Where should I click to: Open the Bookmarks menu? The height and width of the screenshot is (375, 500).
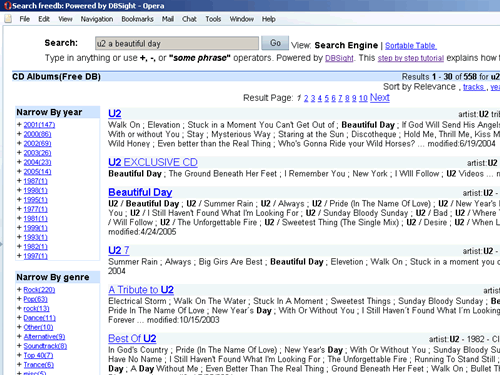pyautogui.click(x=137, y=19)
